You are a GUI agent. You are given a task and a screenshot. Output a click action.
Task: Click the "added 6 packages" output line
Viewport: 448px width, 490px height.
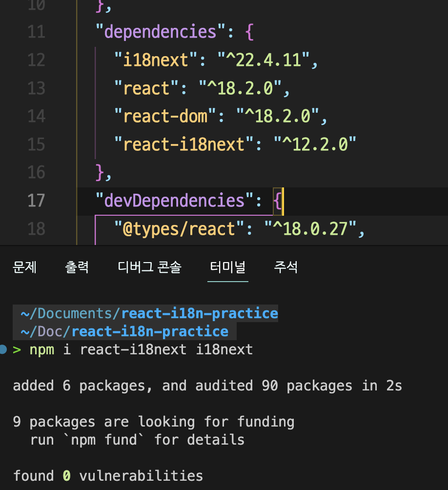click(x=207, y=386)
